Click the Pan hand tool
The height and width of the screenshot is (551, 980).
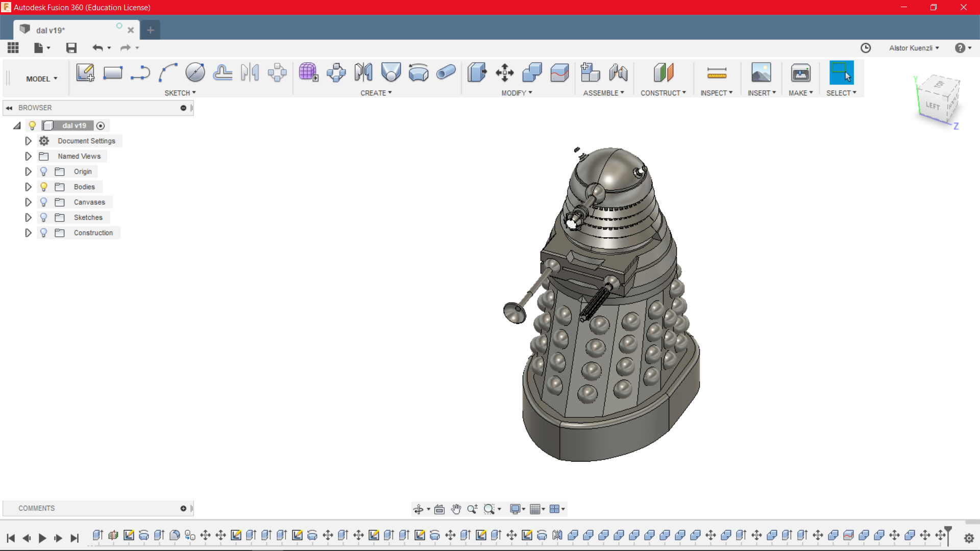point(456,509)
